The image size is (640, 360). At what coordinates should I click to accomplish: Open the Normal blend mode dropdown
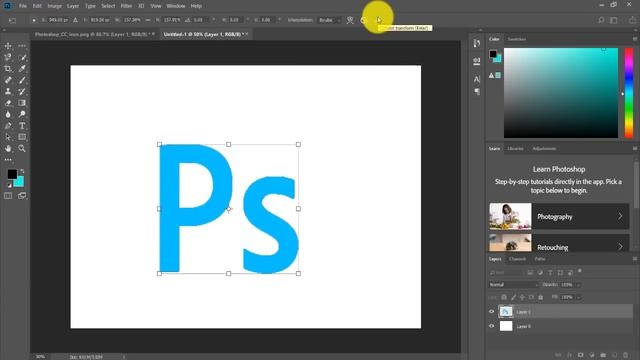513,284
